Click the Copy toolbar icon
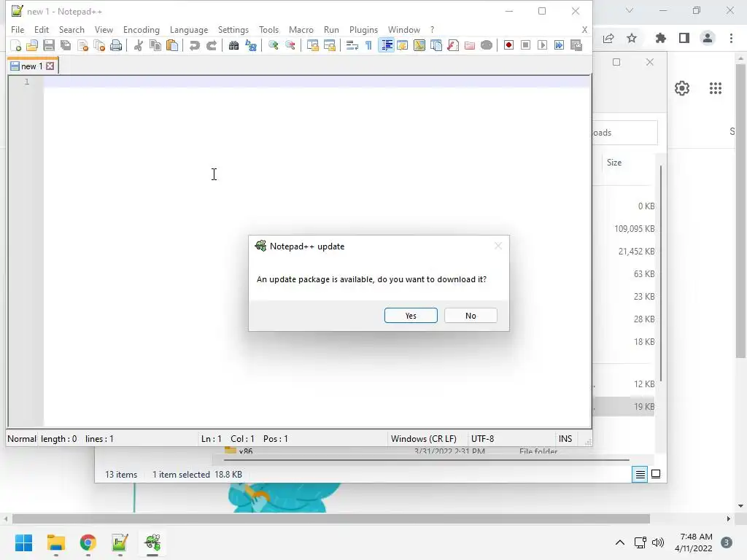 click(x=155, y=45)
